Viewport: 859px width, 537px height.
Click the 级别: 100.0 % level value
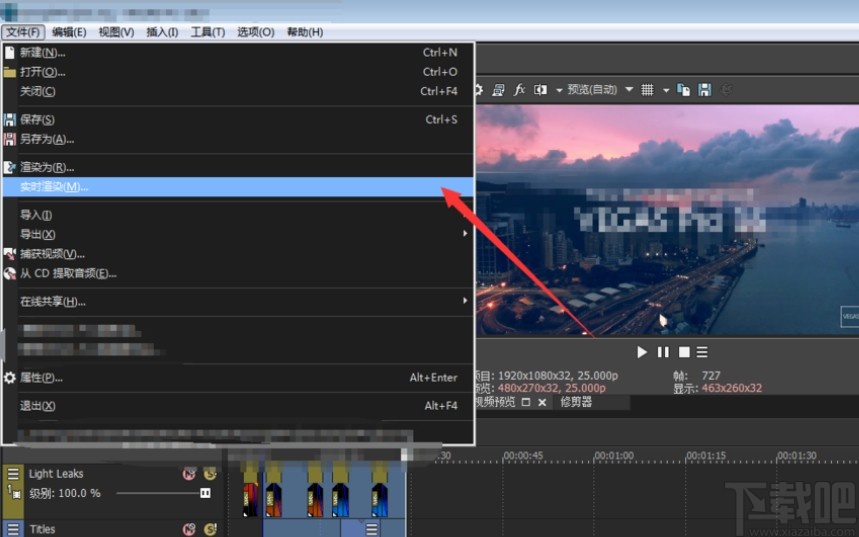point(65,493)
